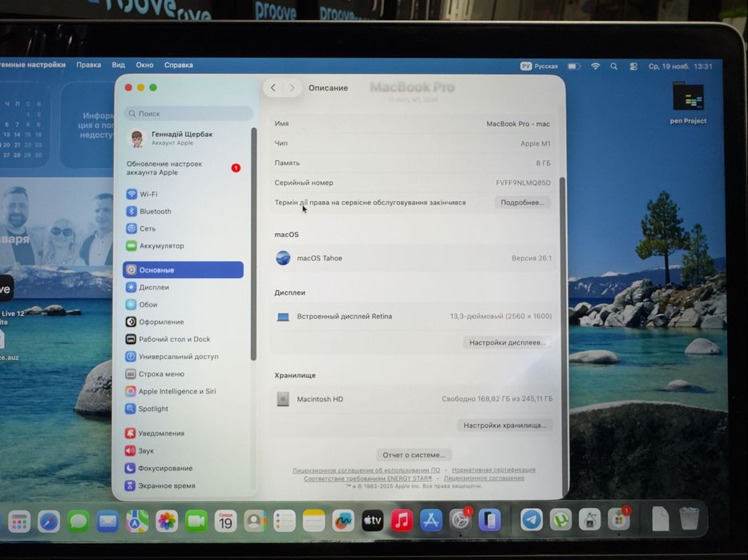This screenshot has width=748, height=560.
Task: Launch Telegram from the Dock
Action: pyautogui.click(x=531, y=520)
